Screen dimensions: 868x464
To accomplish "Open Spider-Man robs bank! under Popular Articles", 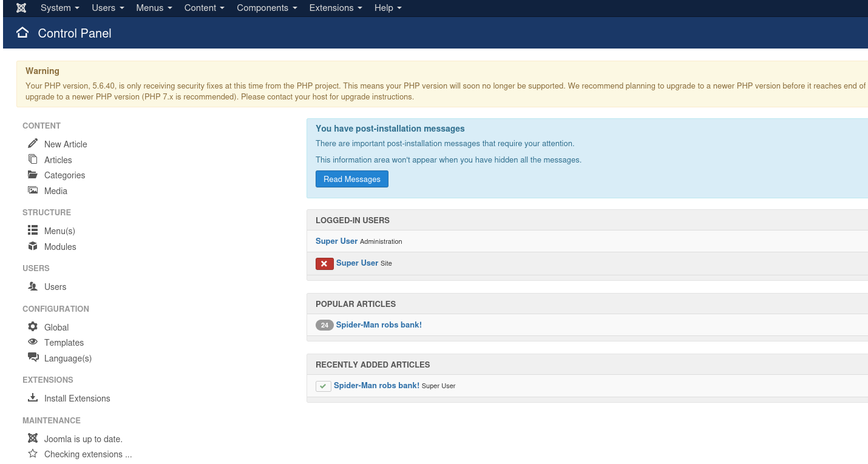I will coord(379,325).
